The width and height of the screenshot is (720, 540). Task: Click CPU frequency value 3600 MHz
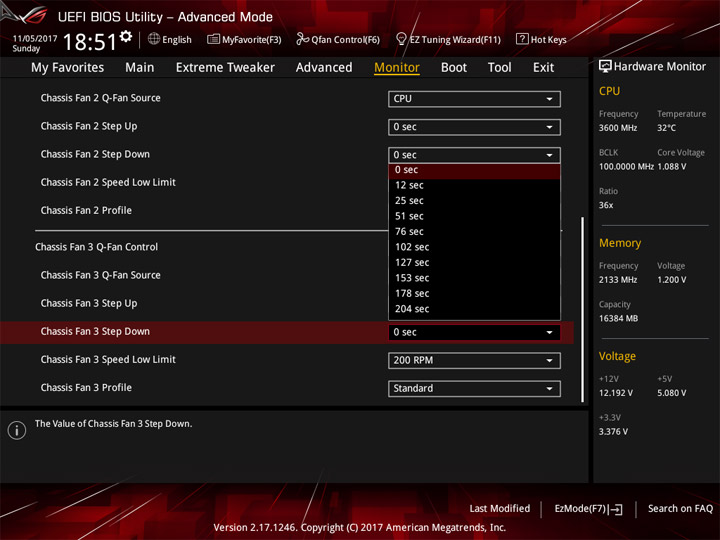coord(618,128)
